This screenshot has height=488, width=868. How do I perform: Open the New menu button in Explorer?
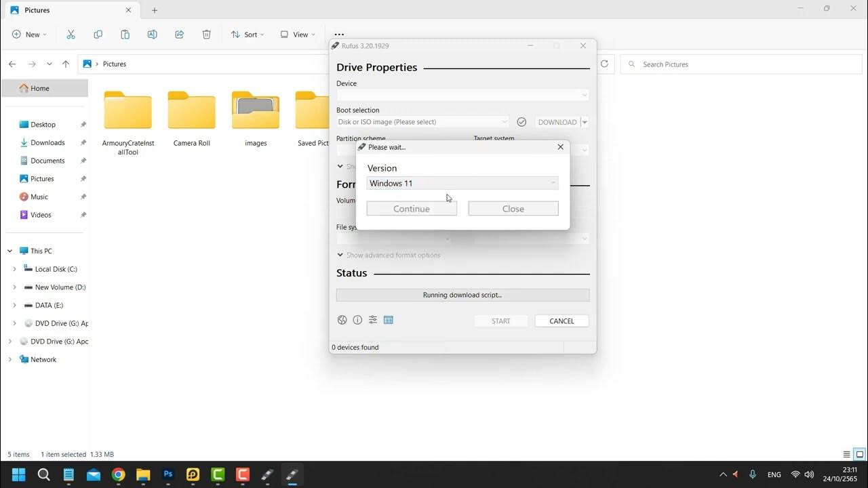29,35
